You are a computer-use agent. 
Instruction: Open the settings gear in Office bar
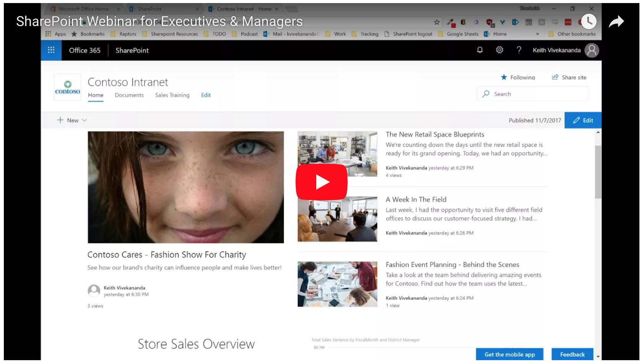click(x=500, y=50)
